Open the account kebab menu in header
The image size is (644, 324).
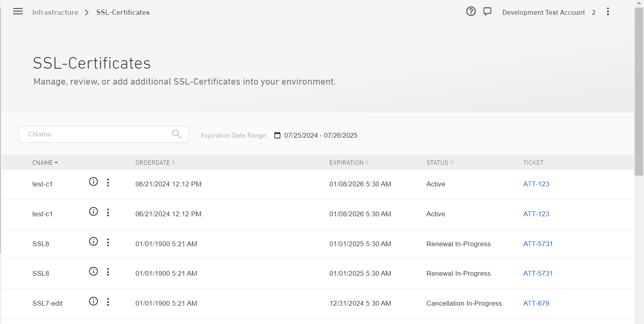(608, 12)
